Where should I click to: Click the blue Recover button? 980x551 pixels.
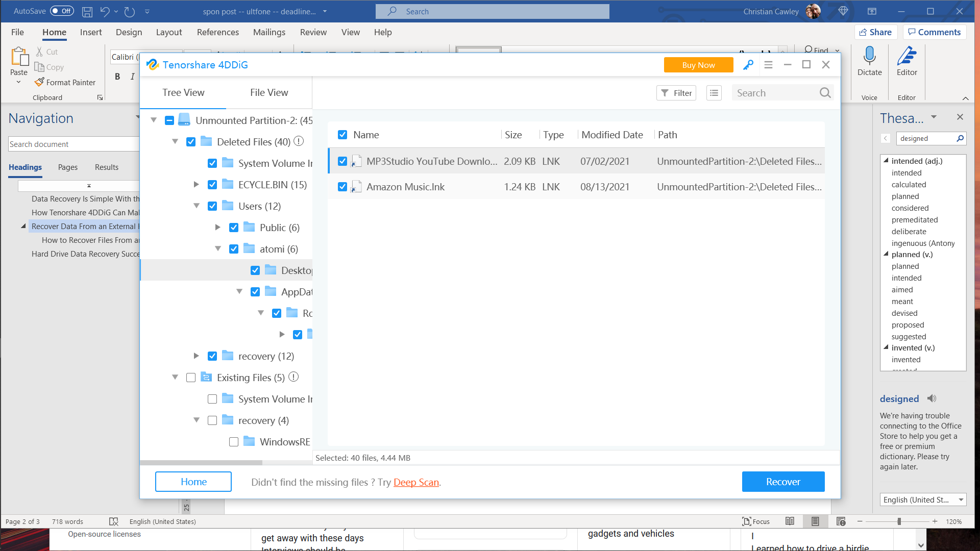pyautogui.click(x=783, y=482)
